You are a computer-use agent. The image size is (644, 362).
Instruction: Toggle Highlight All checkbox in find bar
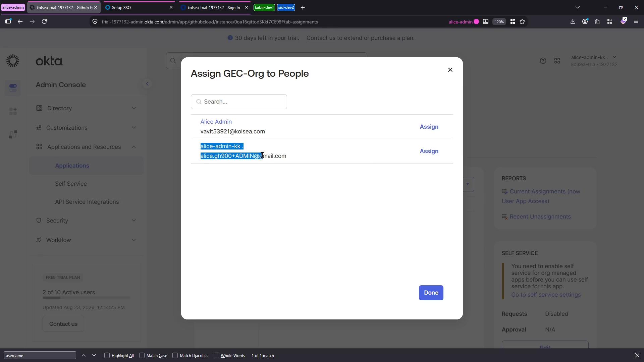(x=107, y=355)
